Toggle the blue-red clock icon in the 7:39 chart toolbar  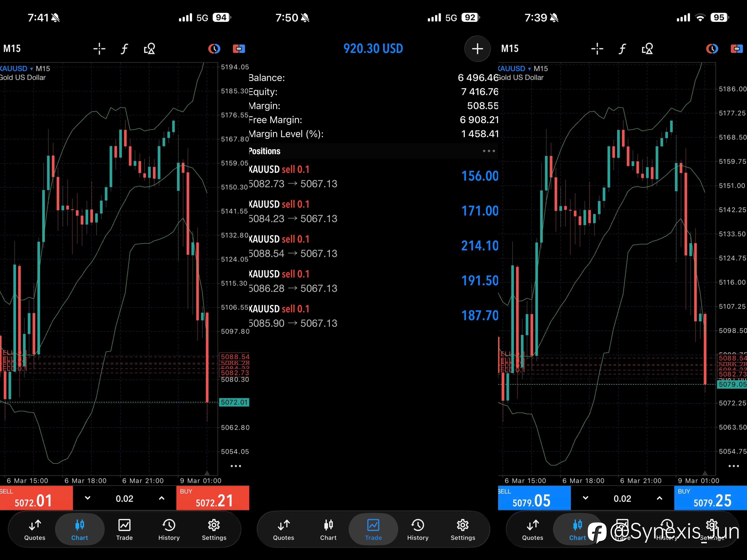712,49
